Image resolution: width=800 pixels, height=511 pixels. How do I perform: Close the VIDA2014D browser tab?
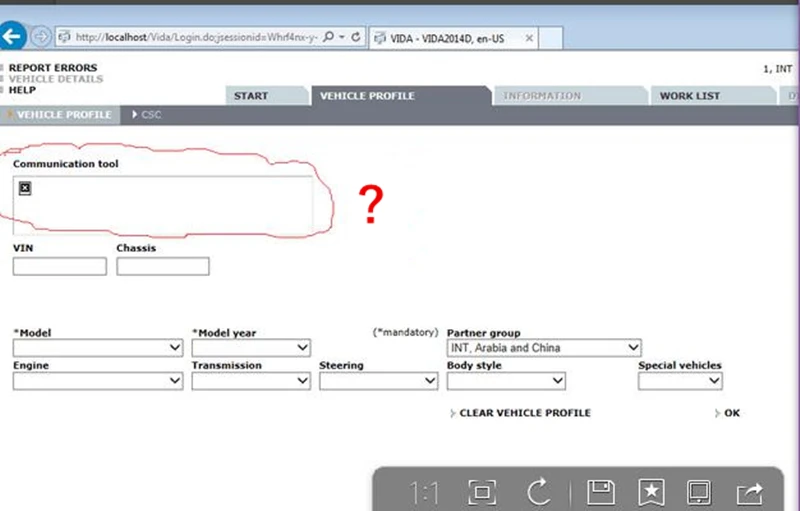click(x=529, y=38)
